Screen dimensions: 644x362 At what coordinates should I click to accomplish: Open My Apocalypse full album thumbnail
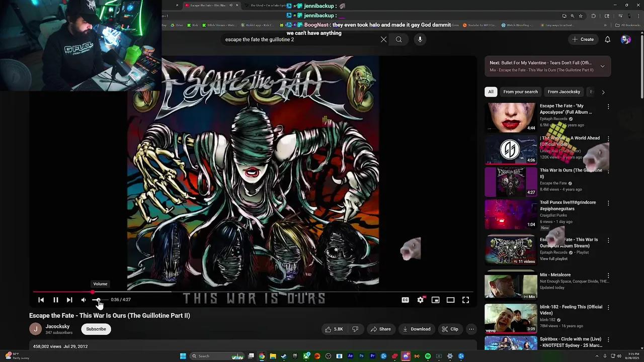pos(511,117)
